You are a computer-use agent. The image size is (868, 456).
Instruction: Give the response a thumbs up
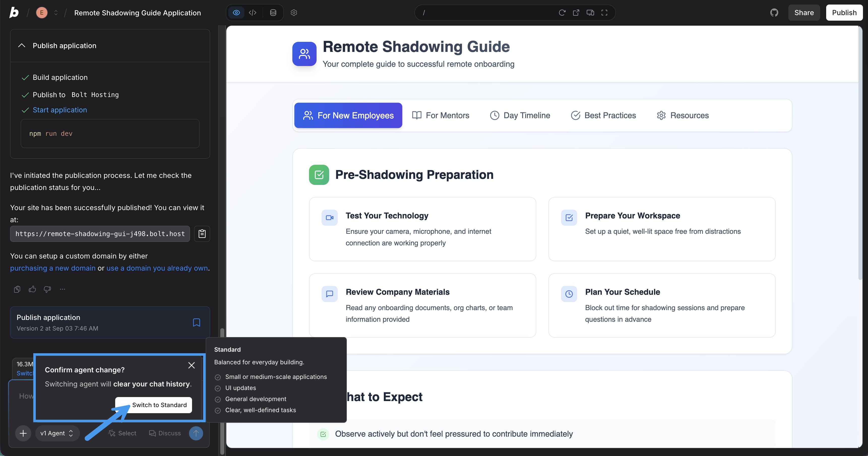pos(32,289)
